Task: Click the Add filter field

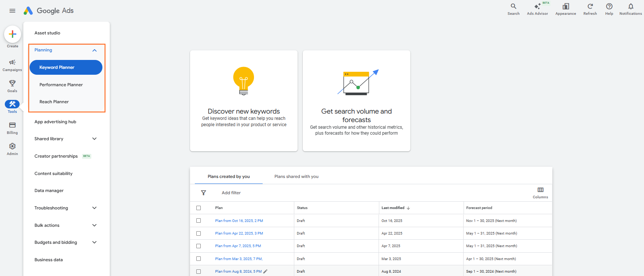Action: (x=231, y=193)
